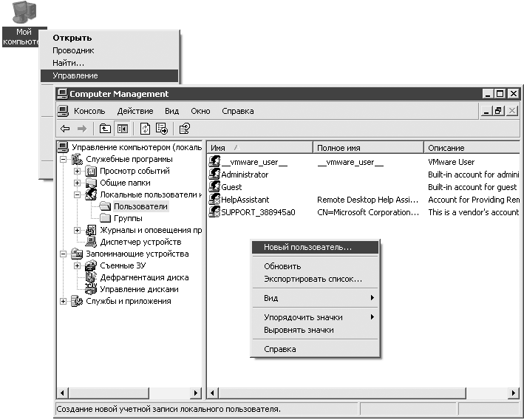The width and height of the screenshot is (524, 420).
Task: Click the Общие папки folder icon
Action: [91, 183]
